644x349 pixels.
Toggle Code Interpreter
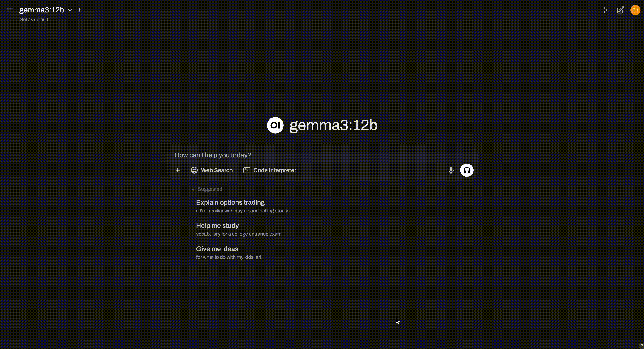tap(270, 170)
